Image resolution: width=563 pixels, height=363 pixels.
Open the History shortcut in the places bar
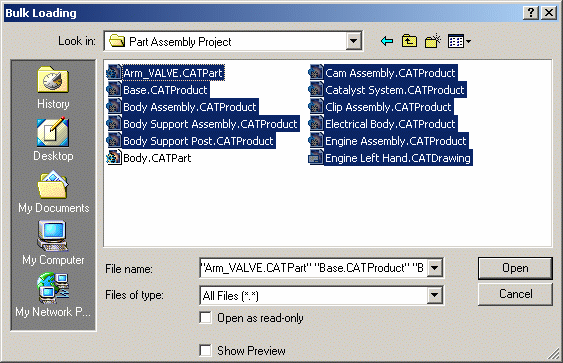tap(53, 88)
